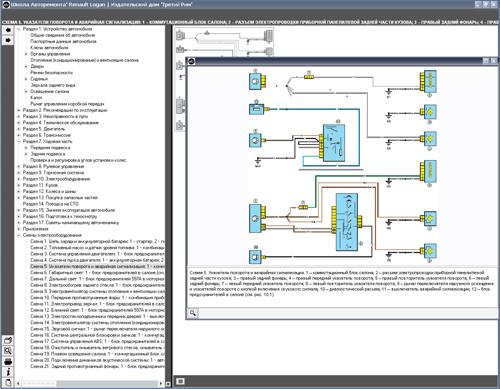500x389 pixels.
Task: Select 'Ремни безопасности' topic
Action: tap(51, 73)
